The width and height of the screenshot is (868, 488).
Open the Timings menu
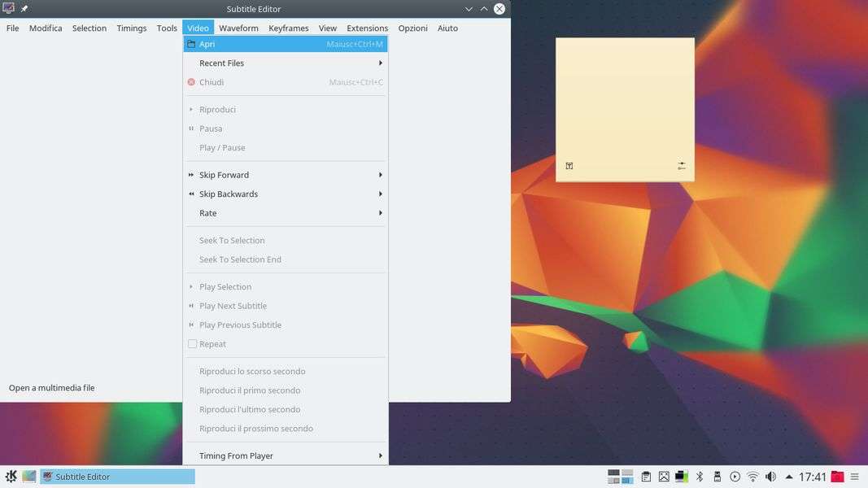(131, 28)
